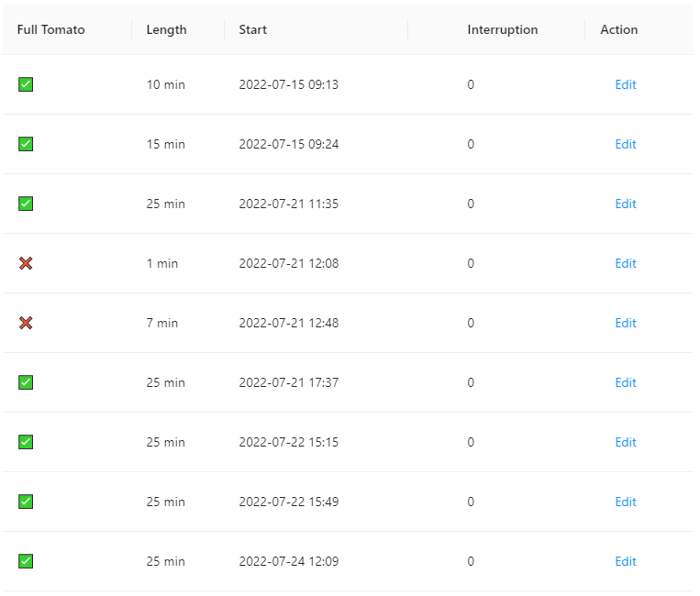The width and height of the screenshot is (700, 596).
Task: Click green check icon for 2022-07-15 09:13 row
Action: [x=26, y=84]
